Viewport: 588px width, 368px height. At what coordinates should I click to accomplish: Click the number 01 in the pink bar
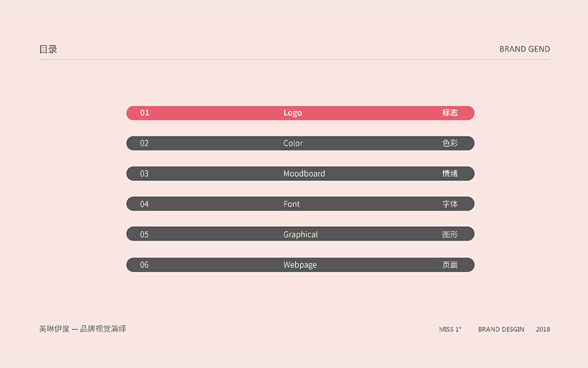coord(144,113)
